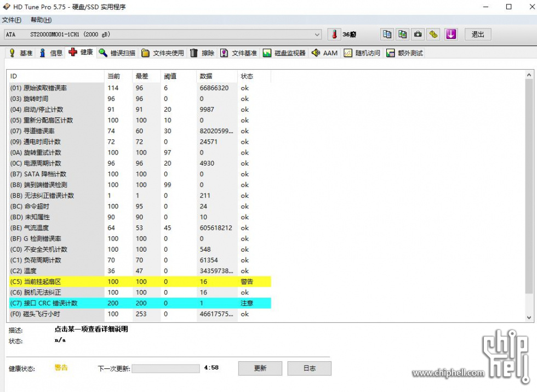Select the (01) 原始读取错误率 row
Screen dimensions: 537x392
(x=139, y=88)
